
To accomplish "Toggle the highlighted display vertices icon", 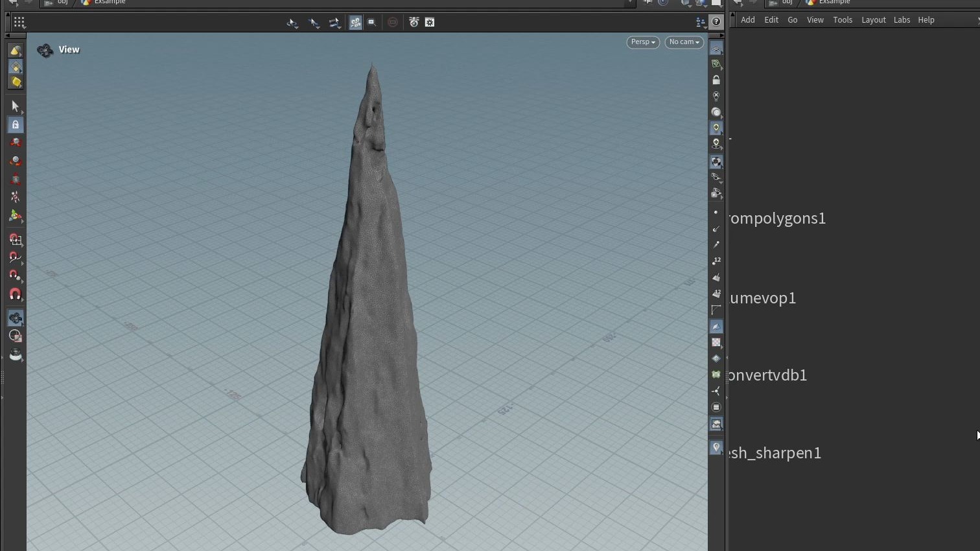I will (716, 326).
